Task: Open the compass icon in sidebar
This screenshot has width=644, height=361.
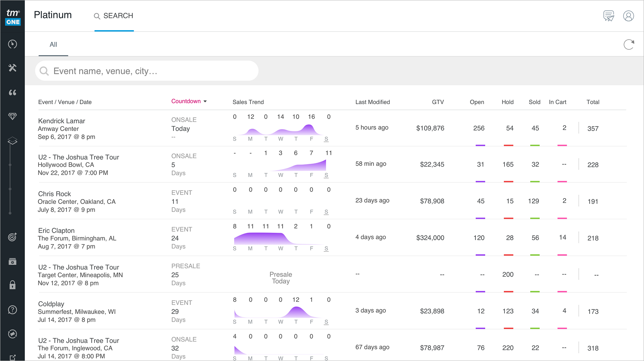Action: (x=12, y=334)
